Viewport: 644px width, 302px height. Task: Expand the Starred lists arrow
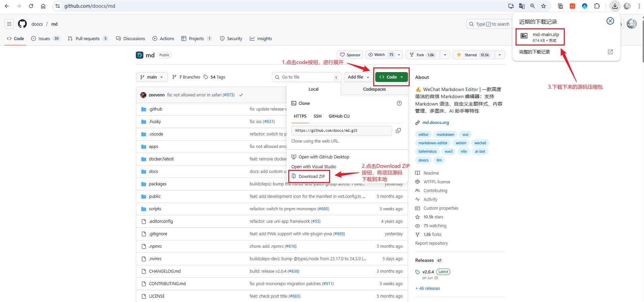500,55
